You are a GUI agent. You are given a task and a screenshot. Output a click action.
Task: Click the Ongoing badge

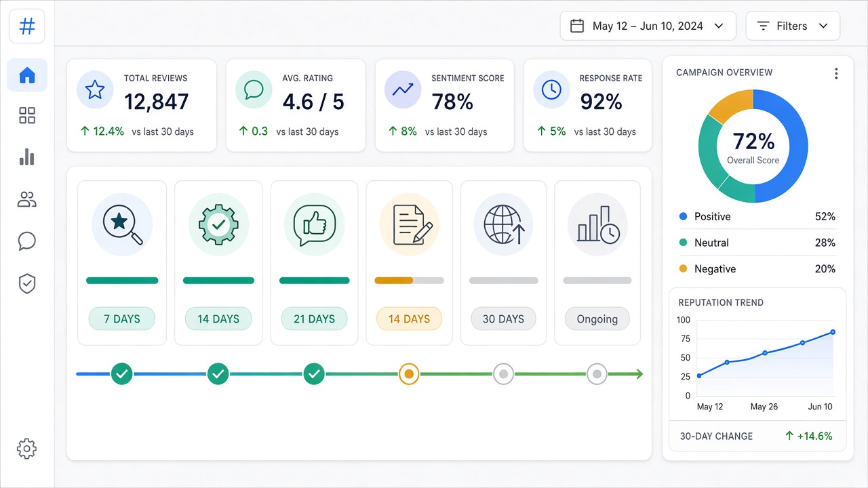click(597, 319)
